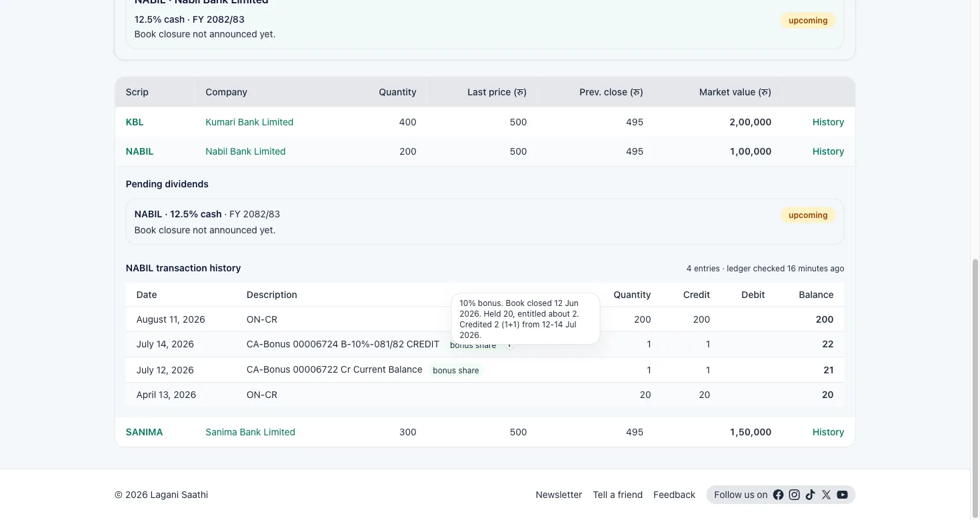Click the Scrip column header

[x=137, y=92]
